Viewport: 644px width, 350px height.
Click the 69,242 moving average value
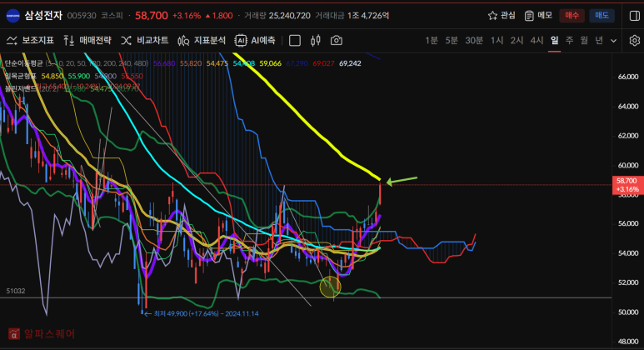tap(350, 63)
